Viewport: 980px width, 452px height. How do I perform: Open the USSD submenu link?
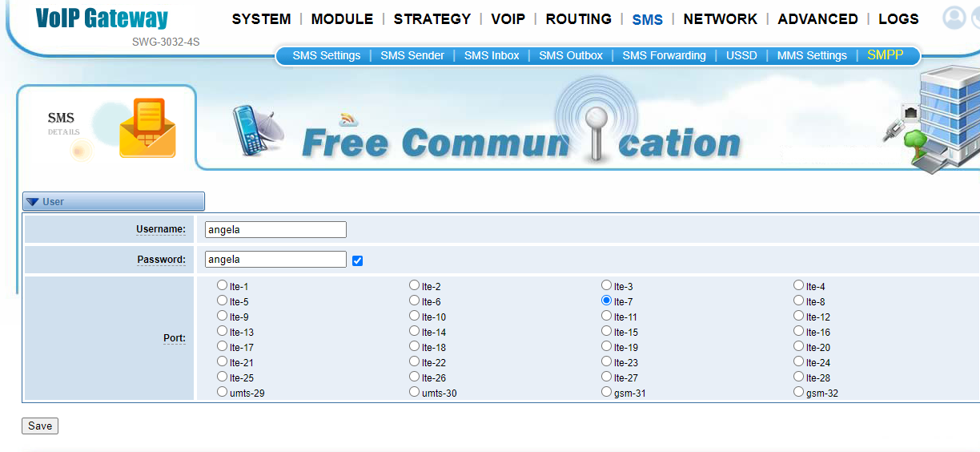click(741, 55)
